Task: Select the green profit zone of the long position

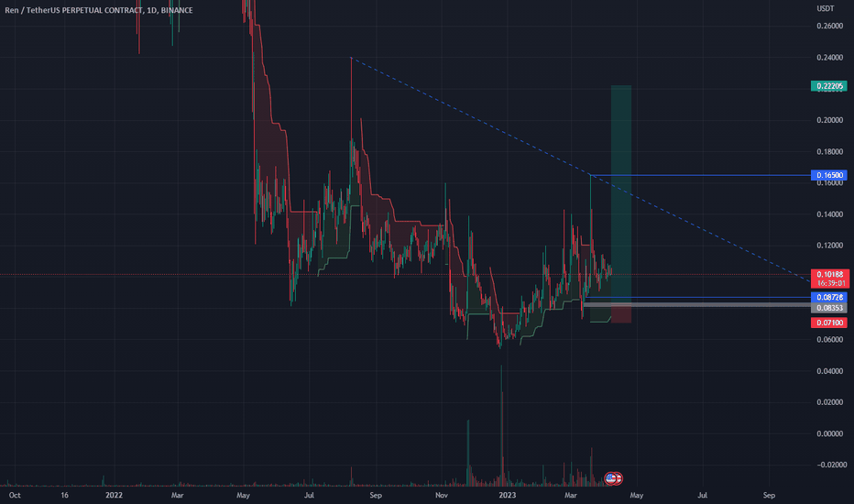Action: pyautogui.click(x=621, y=194)
